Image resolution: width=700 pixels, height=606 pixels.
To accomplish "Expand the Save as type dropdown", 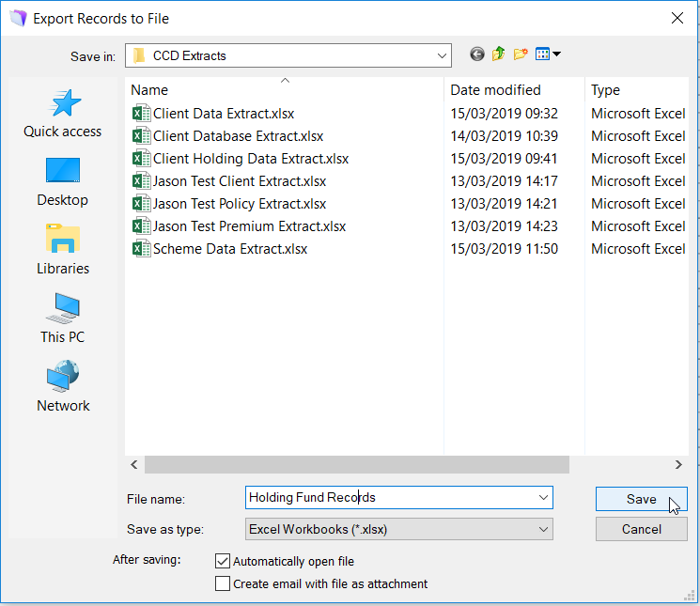I will click(543, 529).
